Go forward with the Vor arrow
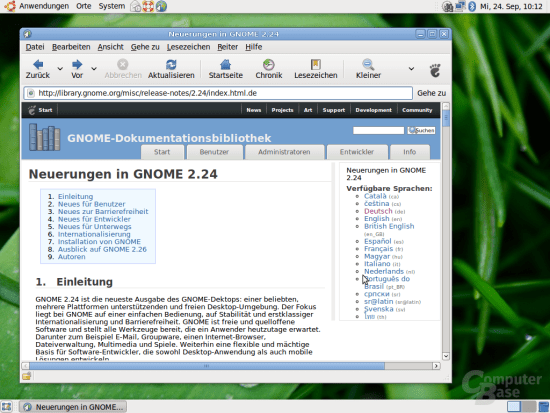 click(x=77, y=64)
